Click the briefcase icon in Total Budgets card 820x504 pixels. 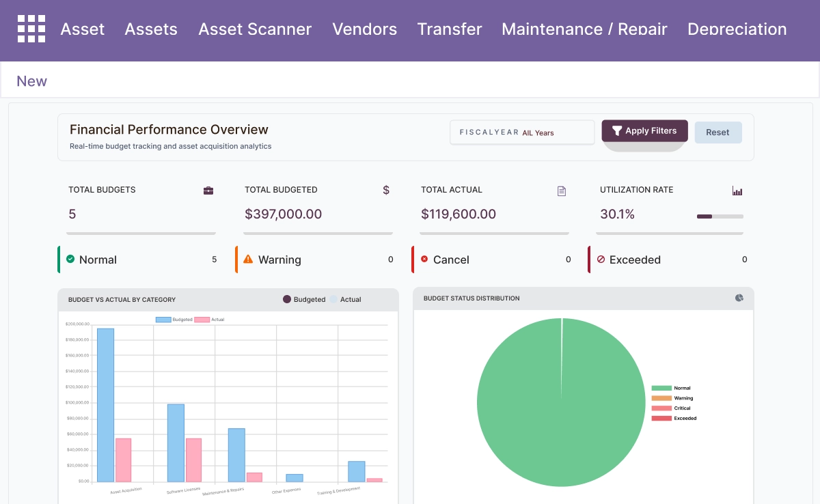[x=208, y=191]
